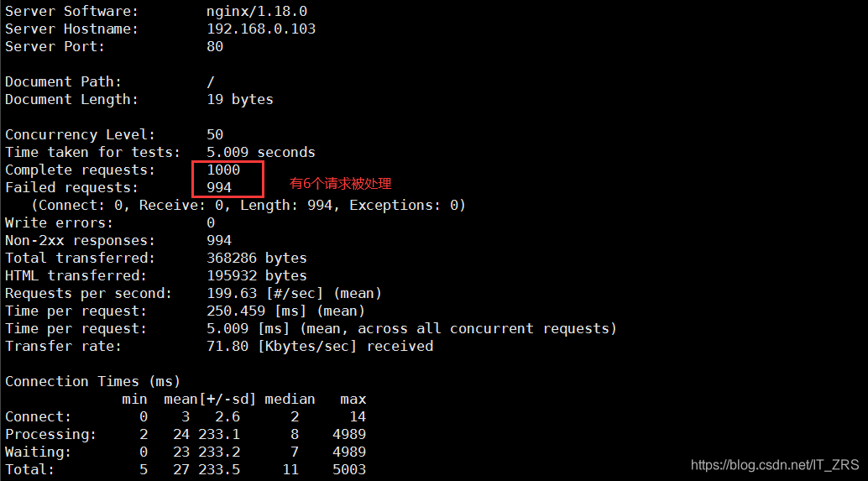This screenshot has width=868, height=481.
Task: Click the 250.459 ms time per request
Action: click(x=236, y=311)
